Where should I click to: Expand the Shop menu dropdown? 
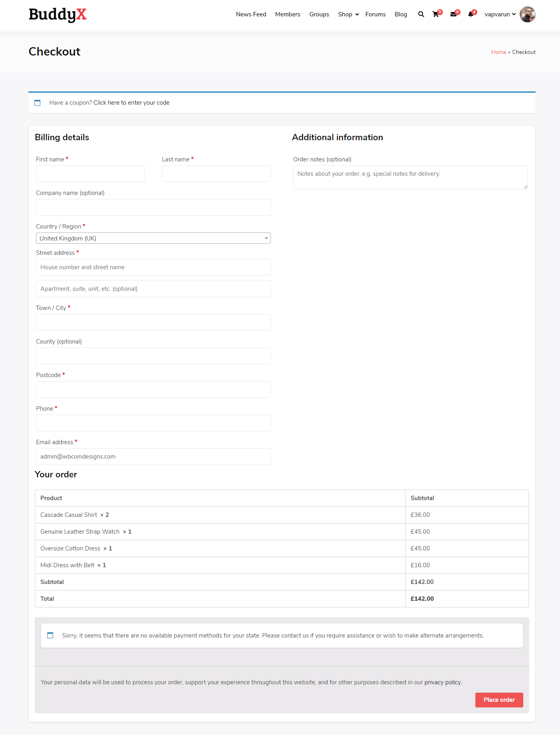348,14
